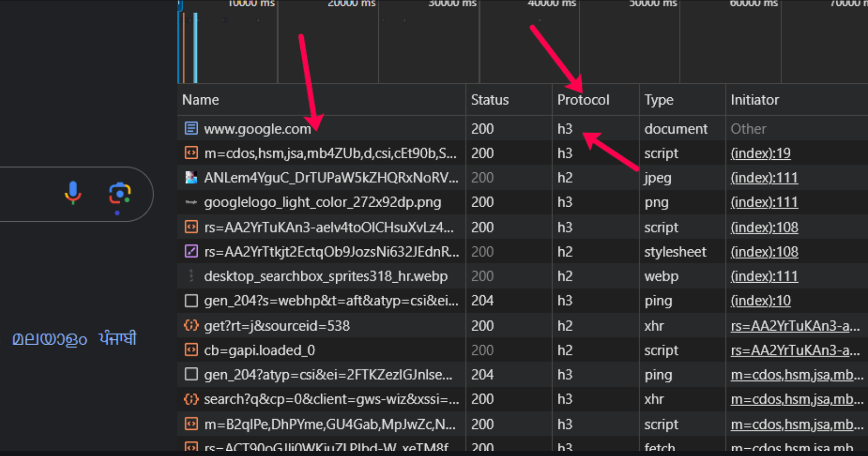The width and height of the screenshot is (868, 456).
Task: Click the jpeg type cell
Action: pyautogui.click(x=658, y=178)
